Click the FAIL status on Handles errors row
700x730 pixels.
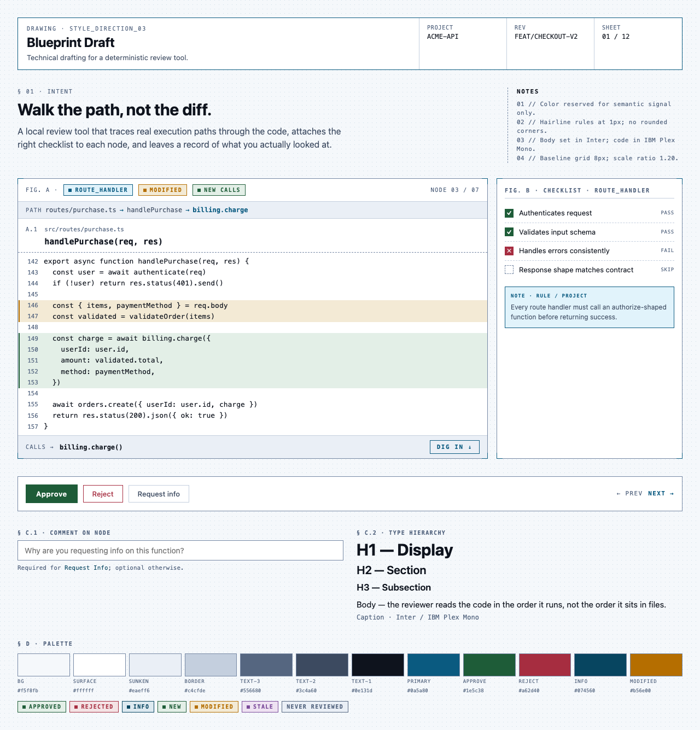(x=667, y=250)
